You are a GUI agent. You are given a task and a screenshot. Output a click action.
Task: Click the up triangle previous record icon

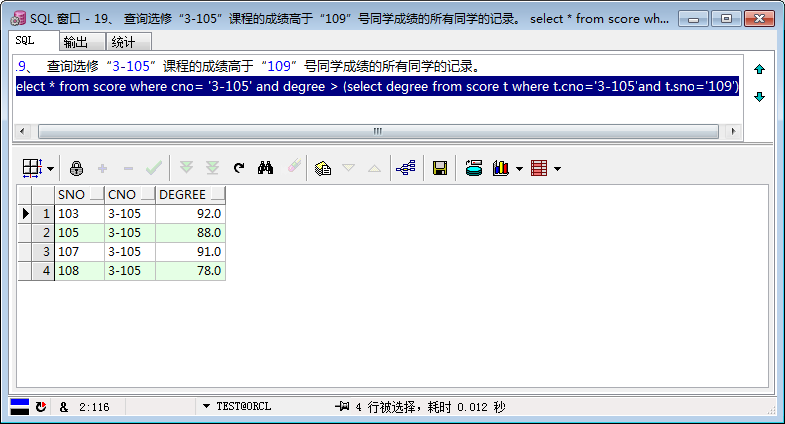click(374, 168)
